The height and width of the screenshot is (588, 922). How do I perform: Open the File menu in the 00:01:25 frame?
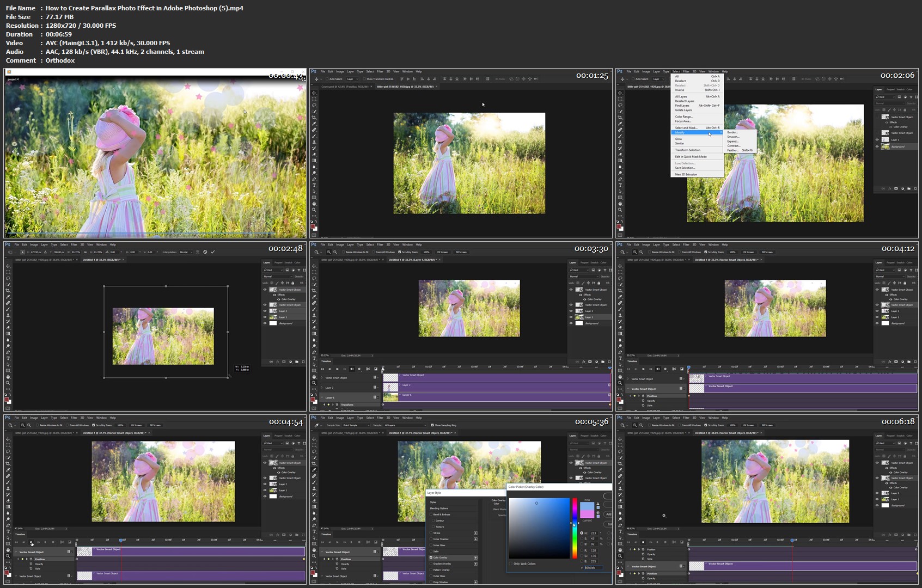[x=322, y=71]
